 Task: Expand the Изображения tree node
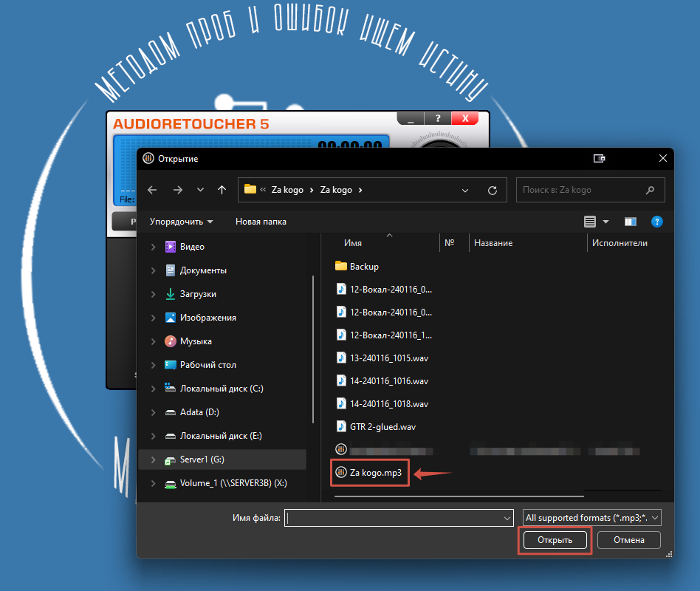[153, 318]
